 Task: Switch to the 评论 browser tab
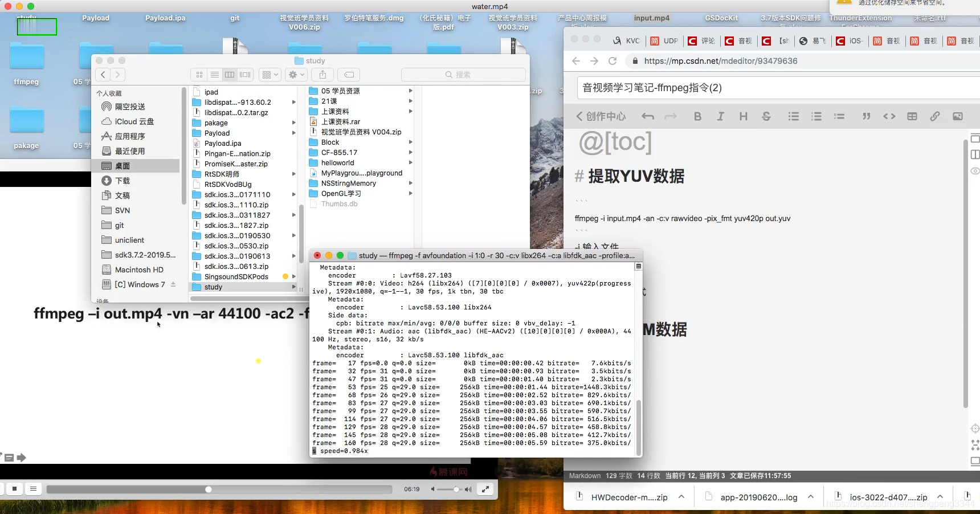tap(702, 40)
